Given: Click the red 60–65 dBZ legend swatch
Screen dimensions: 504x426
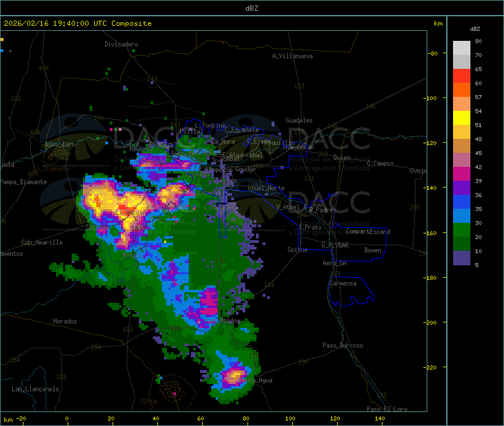Looking at the screenshot, I should click(x=461, y=76).
